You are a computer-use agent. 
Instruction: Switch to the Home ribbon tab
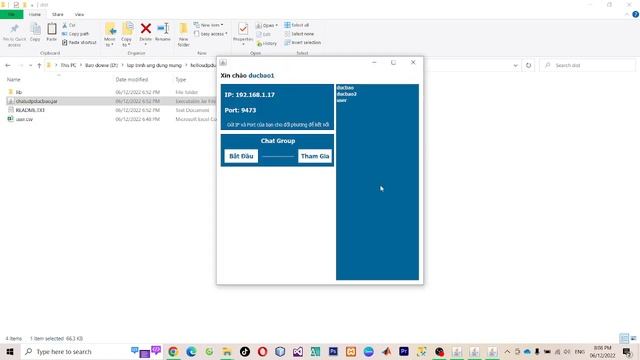pyautogui.click(x=35, y=14)
